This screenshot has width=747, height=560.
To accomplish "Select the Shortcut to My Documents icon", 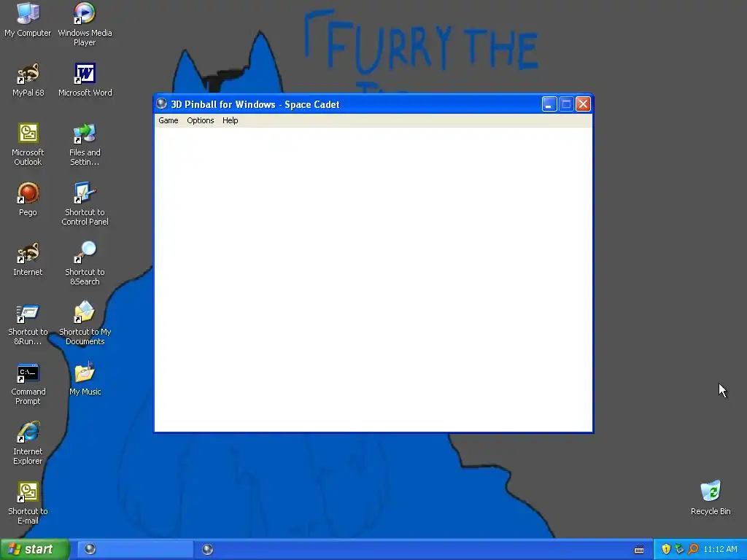I will point(85,324).
